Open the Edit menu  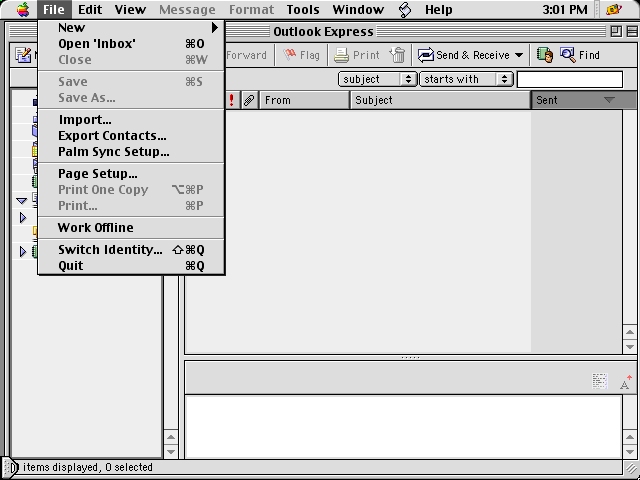click(90, 9)
